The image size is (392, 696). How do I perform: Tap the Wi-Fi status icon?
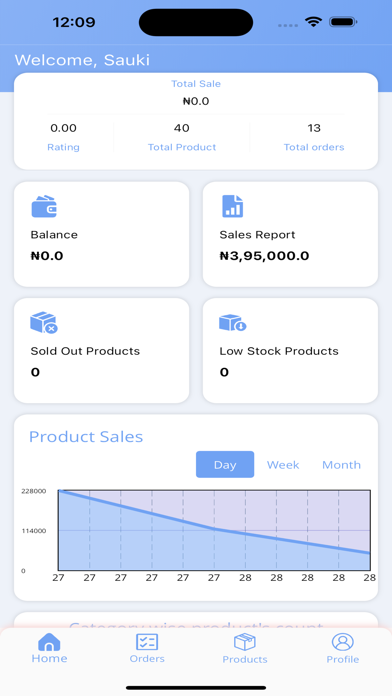[313, 22]
